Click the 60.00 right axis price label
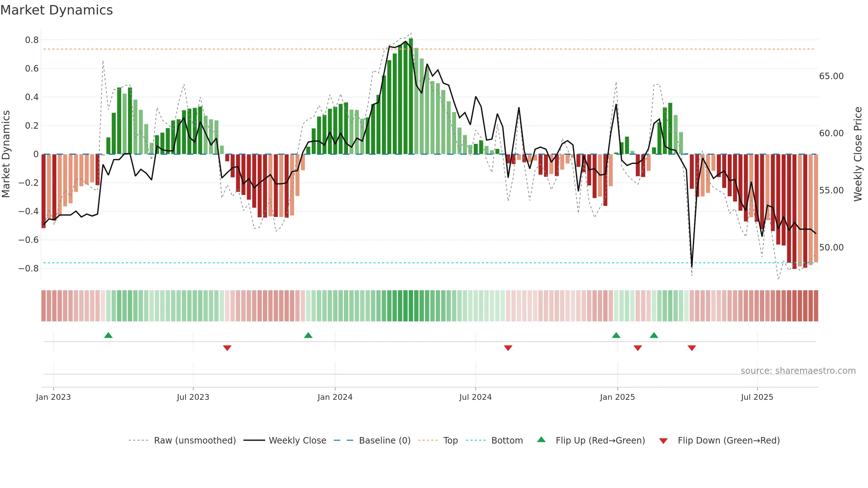The width and height of the screenshot is (868, 488). 831,133
